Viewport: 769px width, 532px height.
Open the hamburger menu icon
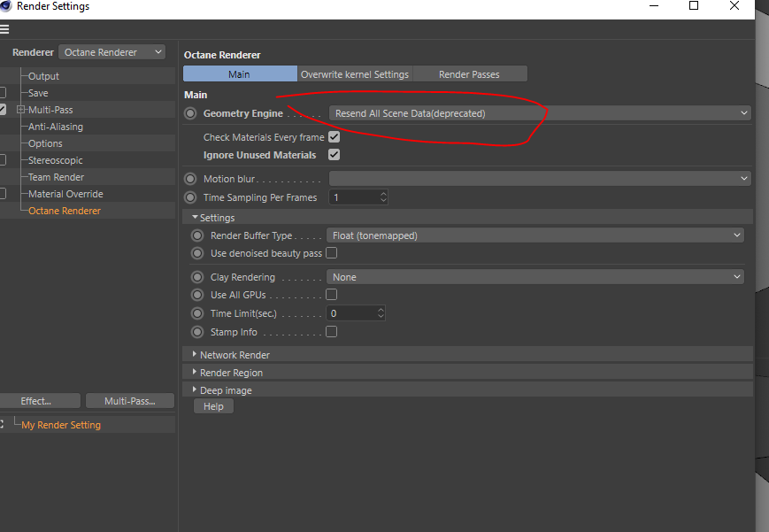[4, 29]
